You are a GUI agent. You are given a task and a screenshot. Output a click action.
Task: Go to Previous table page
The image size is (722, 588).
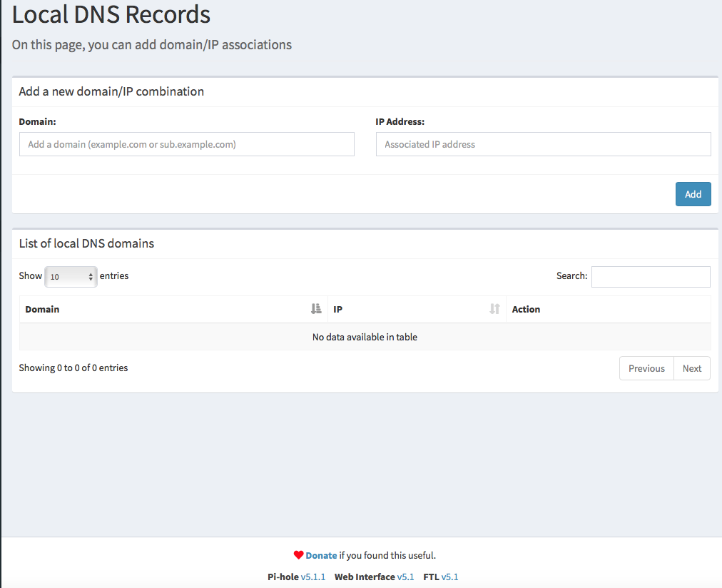(646, 368)
